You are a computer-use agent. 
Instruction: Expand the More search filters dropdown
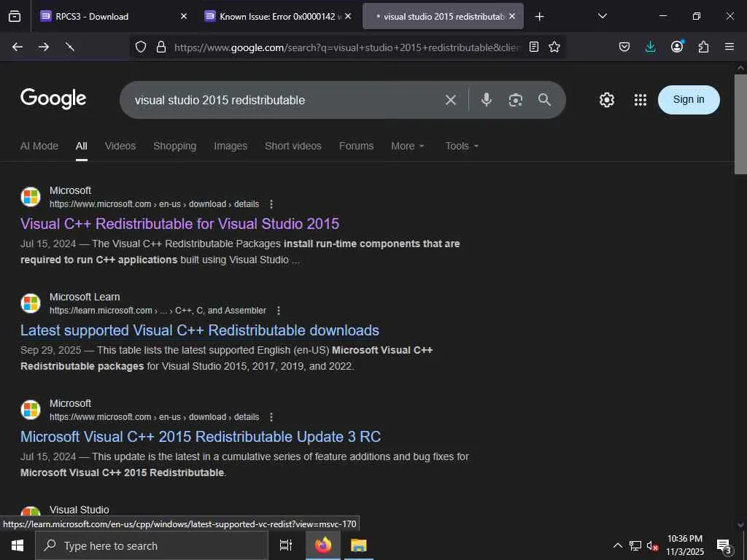coord(407,146)
